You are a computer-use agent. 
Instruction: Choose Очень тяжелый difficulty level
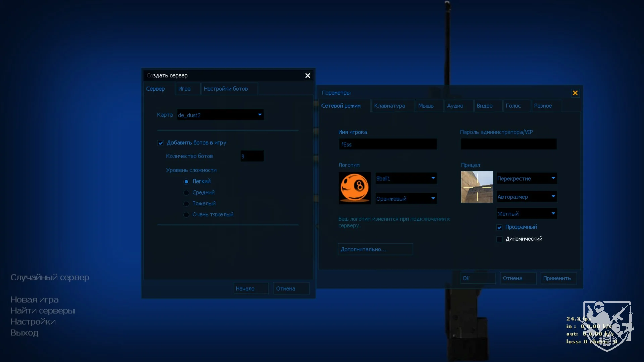[x=186, y=215]
